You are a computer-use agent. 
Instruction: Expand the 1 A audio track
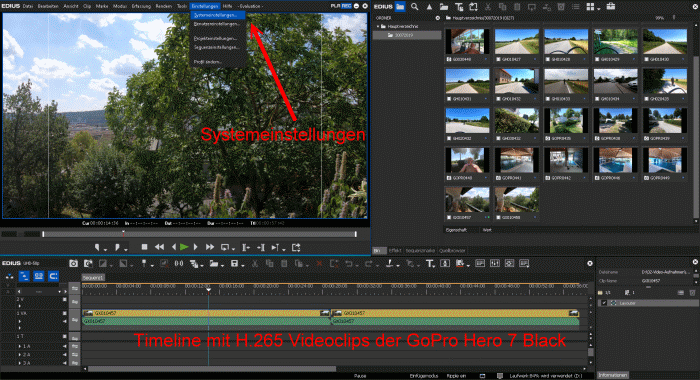[20, 346]
